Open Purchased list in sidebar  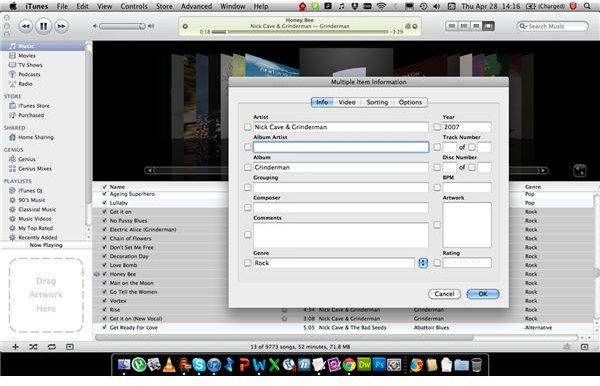31,115
